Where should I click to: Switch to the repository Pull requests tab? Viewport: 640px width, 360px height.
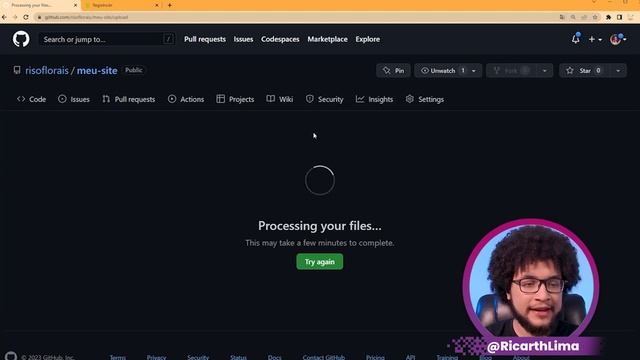click(x=129, y=99)
